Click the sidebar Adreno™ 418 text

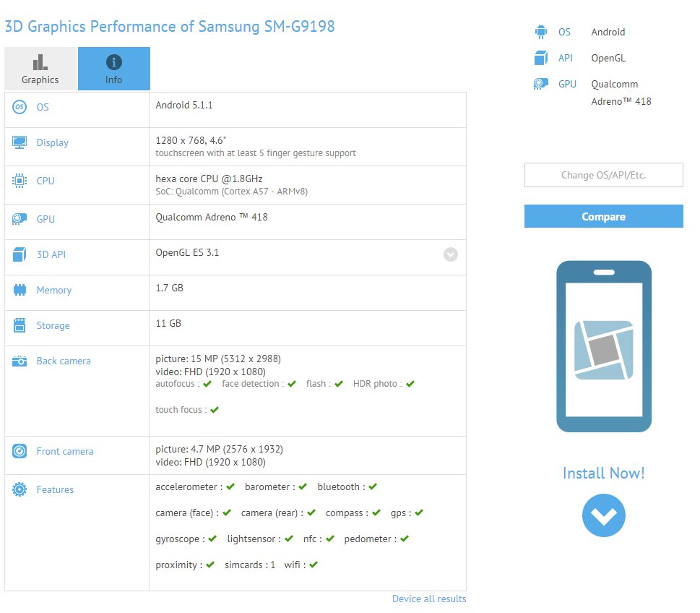pos(621,101)
